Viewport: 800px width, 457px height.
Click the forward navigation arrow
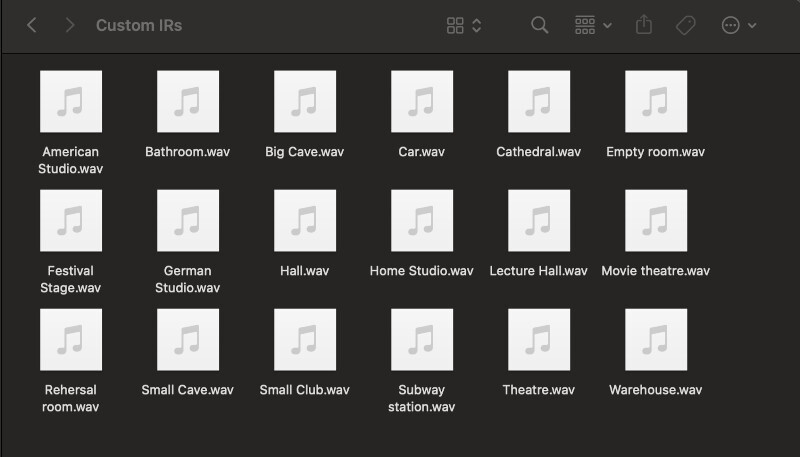point(69,25)
